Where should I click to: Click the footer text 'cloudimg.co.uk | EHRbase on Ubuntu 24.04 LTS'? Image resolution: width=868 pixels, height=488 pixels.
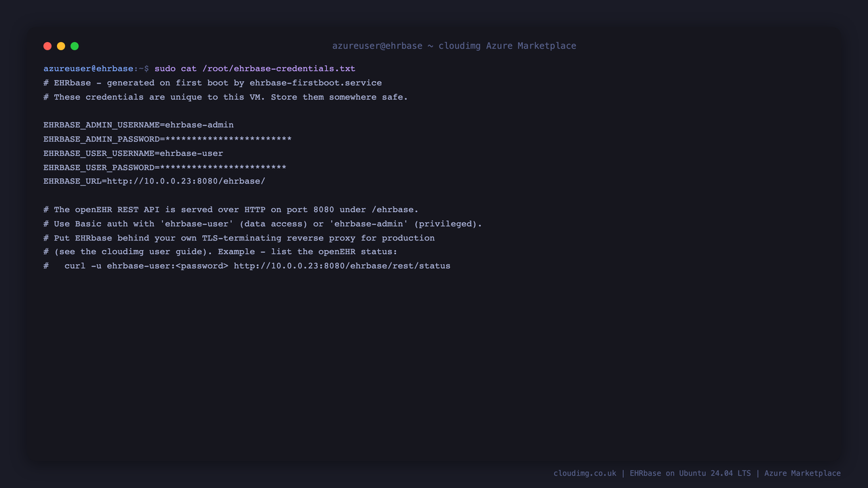click(652, 473)
